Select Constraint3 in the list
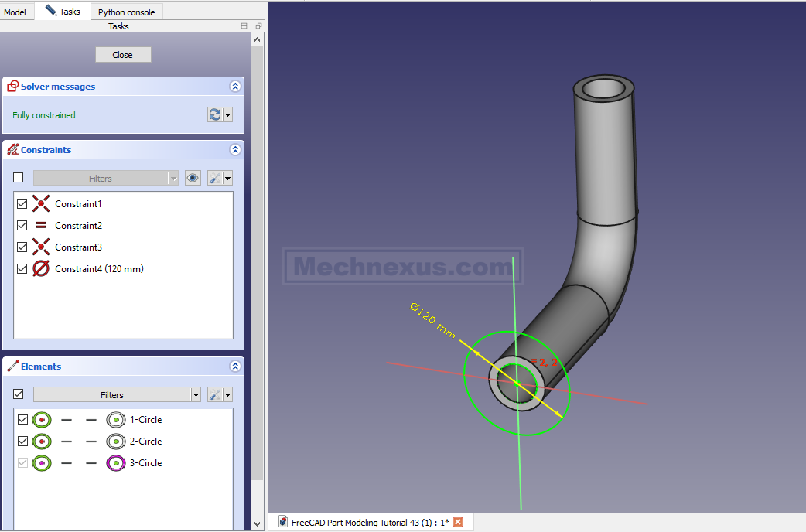The image size is (806, 532). [79, 247]
